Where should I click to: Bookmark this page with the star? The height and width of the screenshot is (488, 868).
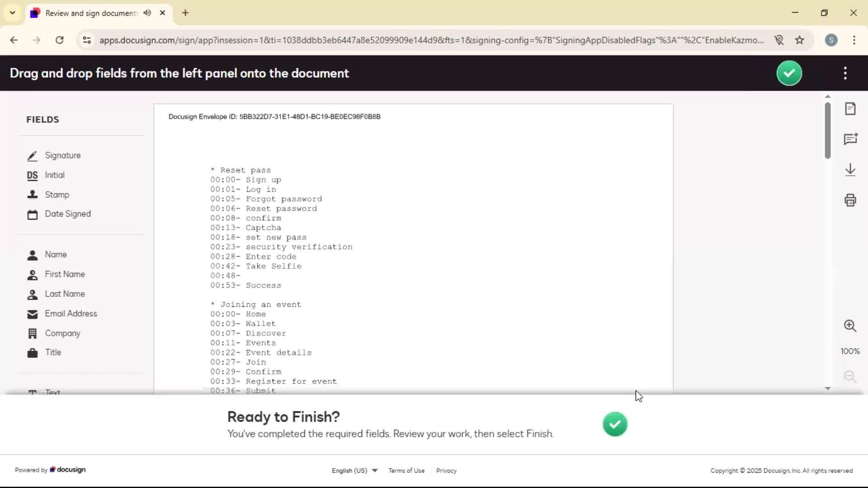800,40
